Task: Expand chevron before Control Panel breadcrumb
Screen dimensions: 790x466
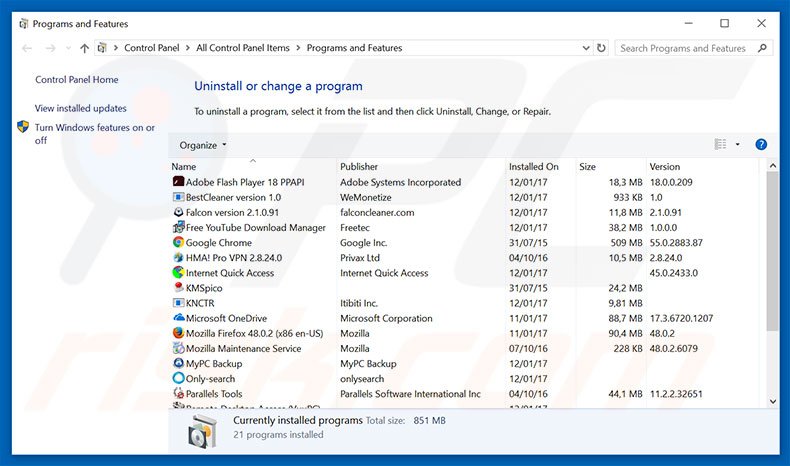Action: point(115,48)
